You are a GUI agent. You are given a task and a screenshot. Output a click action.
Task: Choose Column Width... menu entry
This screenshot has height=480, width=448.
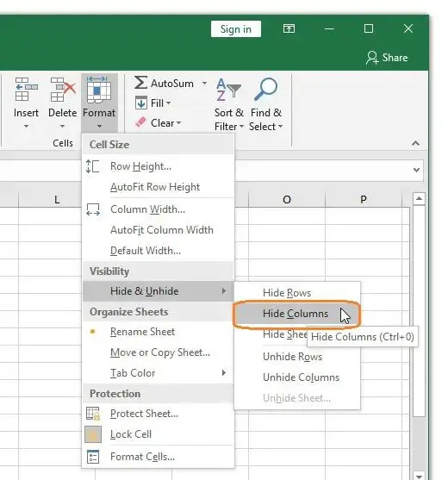tap(159, 209)
